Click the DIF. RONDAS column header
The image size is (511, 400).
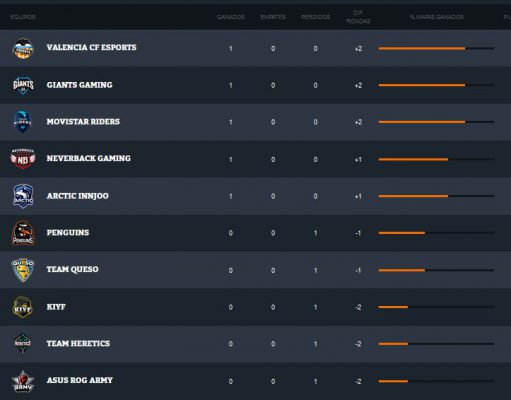tap(358, 17)
